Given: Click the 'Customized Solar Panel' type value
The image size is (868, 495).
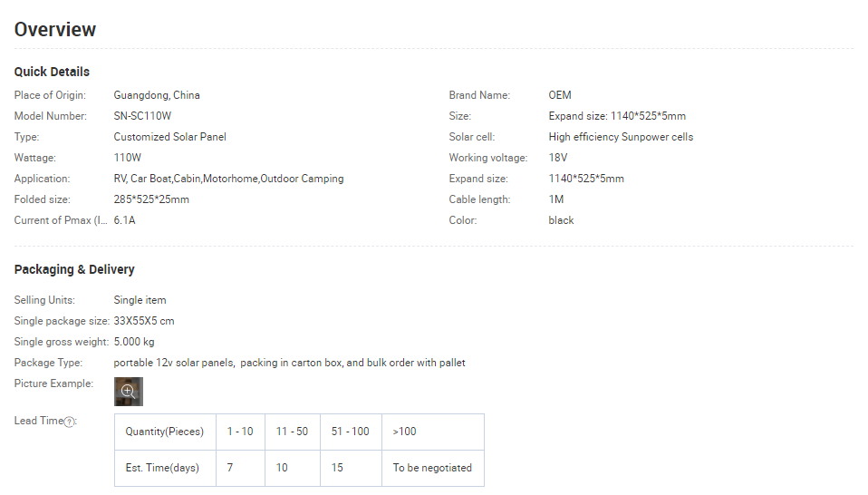Looking at the screenshot, I should (x=169, y=137).
